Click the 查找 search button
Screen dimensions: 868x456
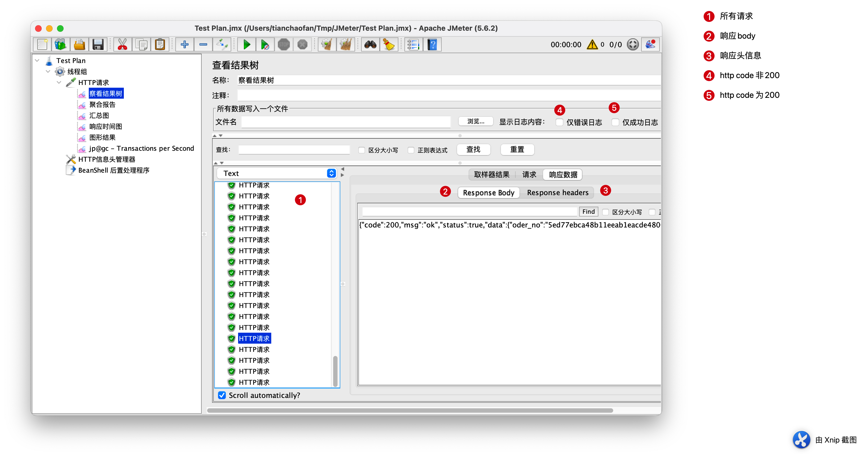click(473, 149)
